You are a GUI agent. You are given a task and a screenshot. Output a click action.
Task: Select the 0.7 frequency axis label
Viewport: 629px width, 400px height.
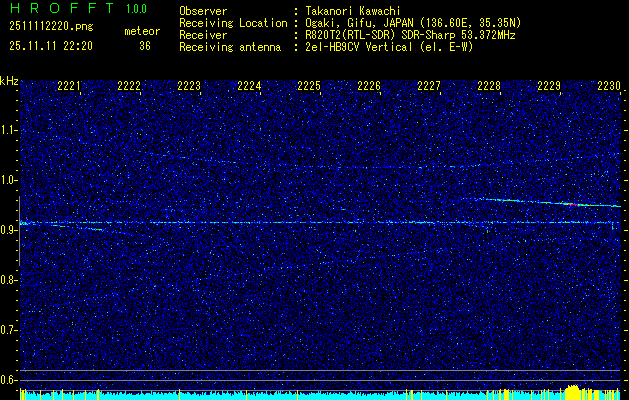click(x=9, y=330)
